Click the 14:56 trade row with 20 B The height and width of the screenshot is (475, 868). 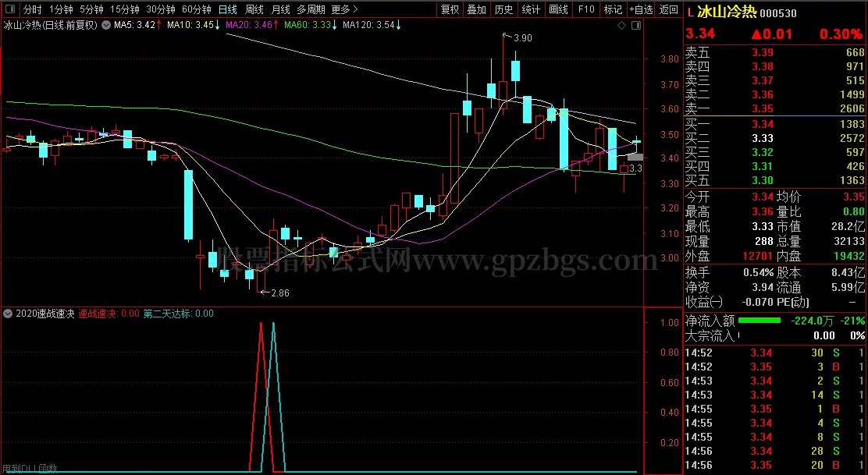775,466
